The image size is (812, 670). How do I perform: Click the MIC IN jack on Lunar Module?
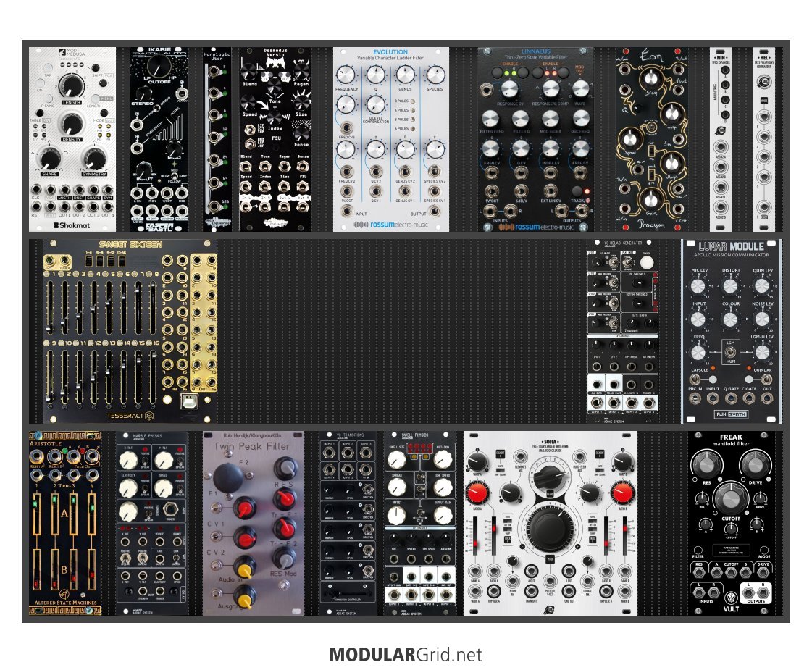[695, 398]
